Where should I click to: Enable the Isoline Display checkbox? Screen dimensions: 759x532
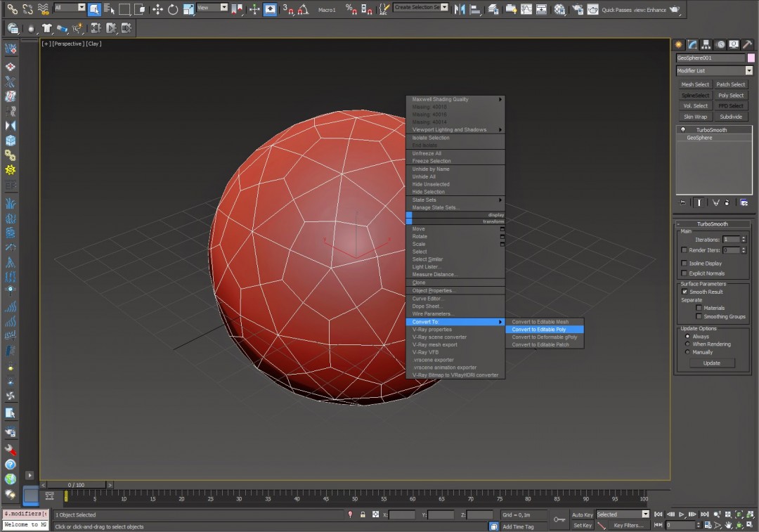click(x=684, y=263)
